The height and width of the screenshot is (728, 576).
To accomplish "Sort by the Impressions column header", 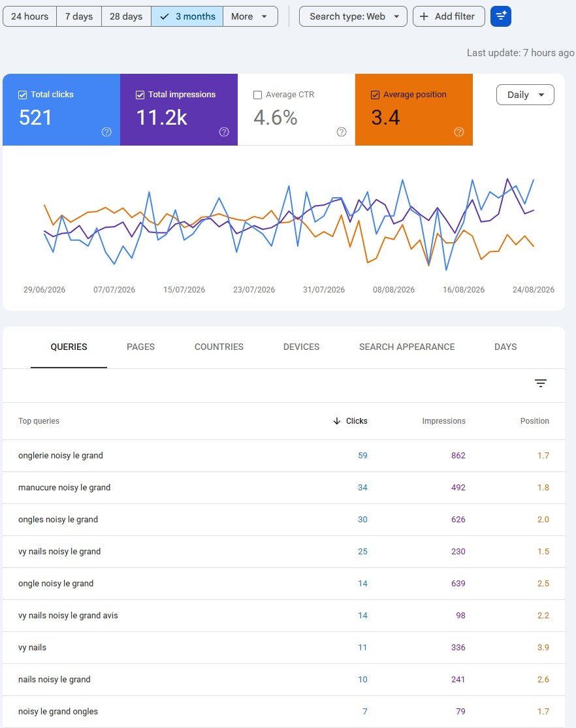I will (443, 421).
